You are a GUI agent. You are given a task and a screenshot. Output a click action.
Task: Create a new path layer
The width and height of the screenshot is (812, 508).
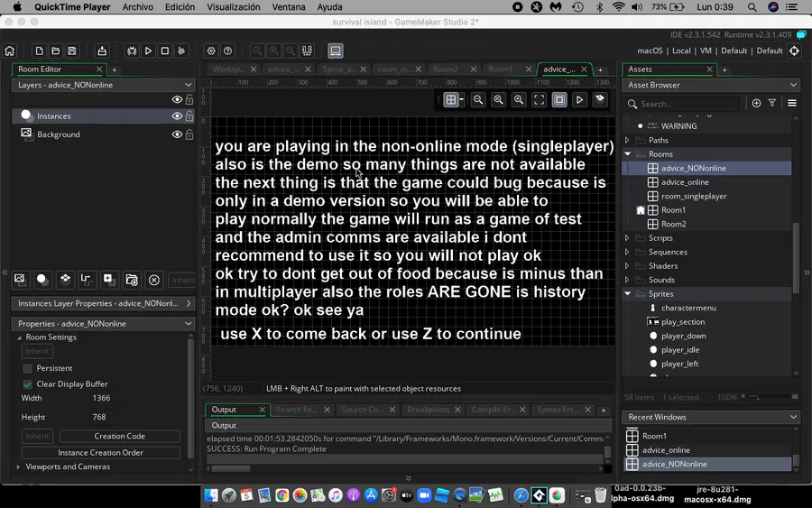coord(86,279)
